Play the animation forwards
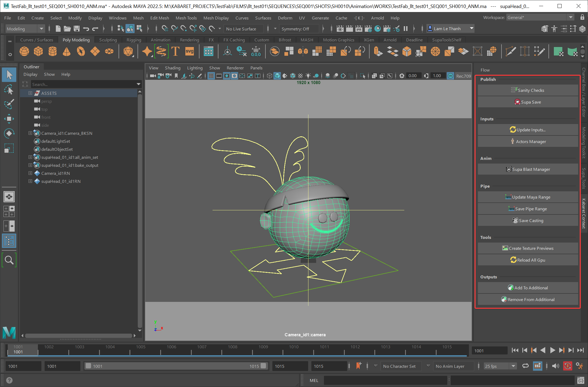The width and height of the screenshot is (588, 387). point(552,350)
